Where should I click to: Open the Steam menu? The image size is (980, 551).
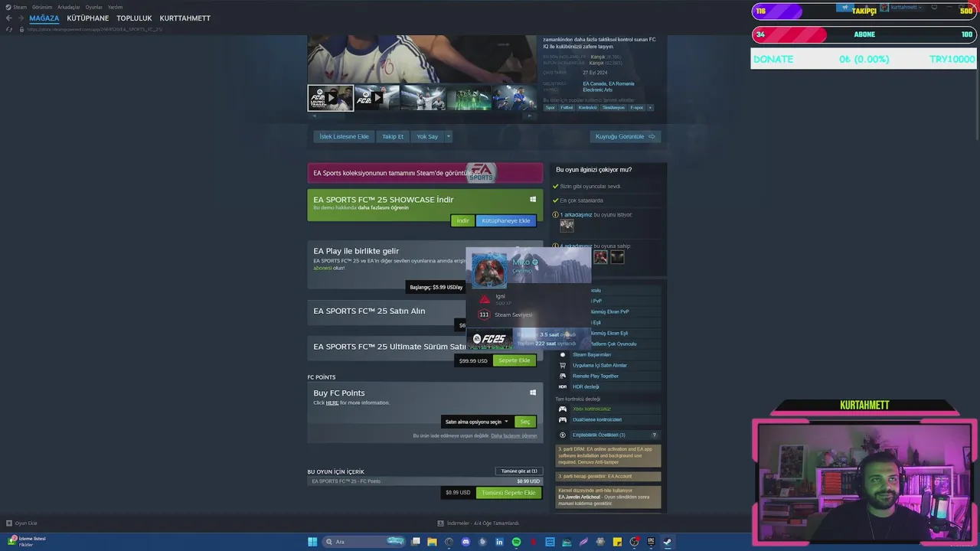20,7
